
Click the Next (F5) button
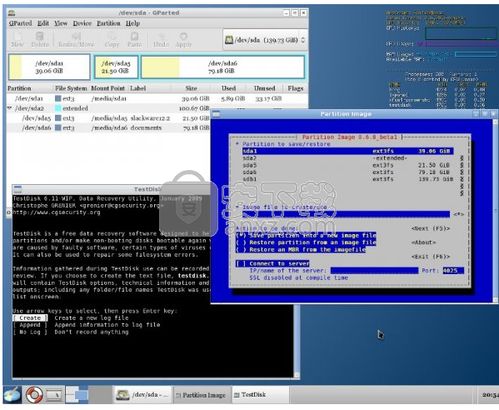pos(431,229)
